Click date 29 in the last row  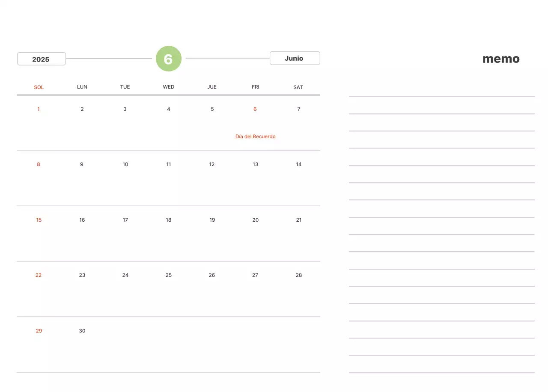click(39, 331)
